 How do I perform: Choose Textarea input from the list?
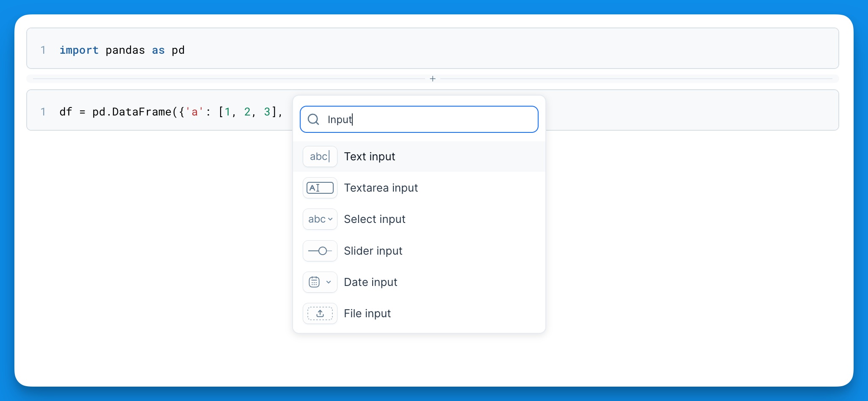(419, 188)
